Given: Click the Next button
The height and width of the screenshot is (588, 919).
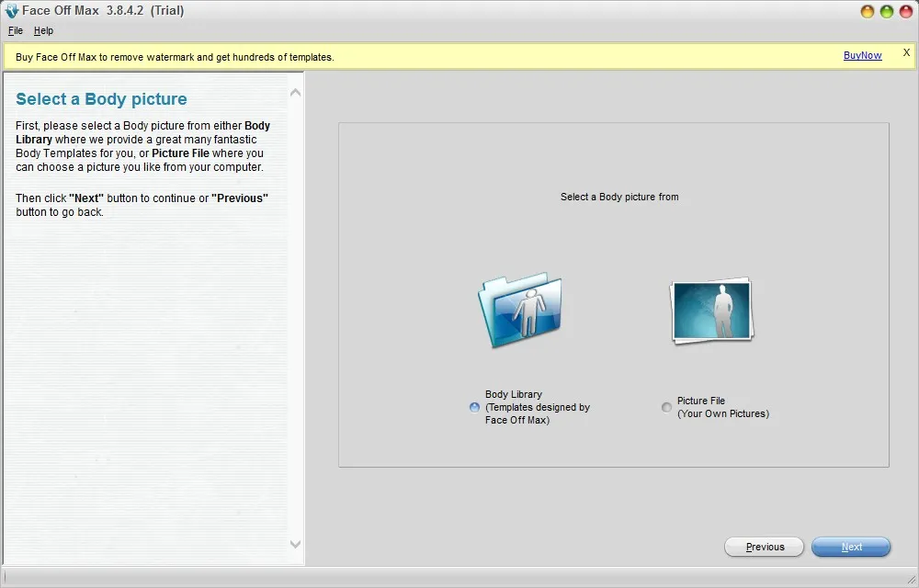Looking at the screenshot, I should click(x=851, y=547).
